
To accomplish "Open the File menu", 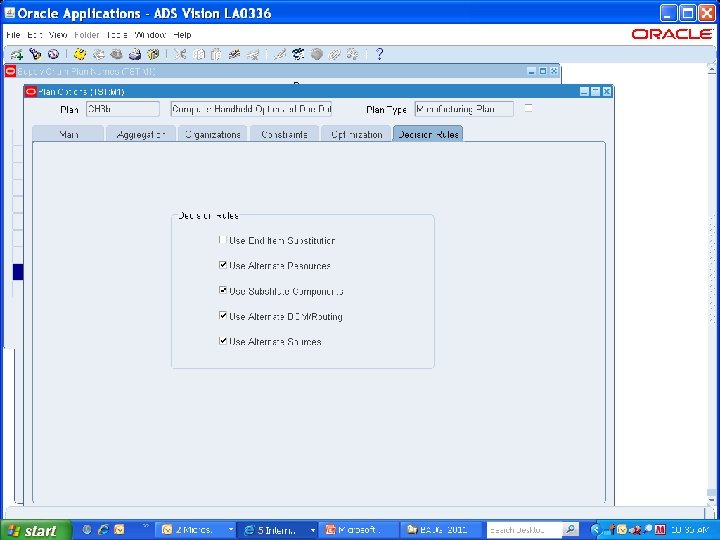I will click(x=13, y=35).
